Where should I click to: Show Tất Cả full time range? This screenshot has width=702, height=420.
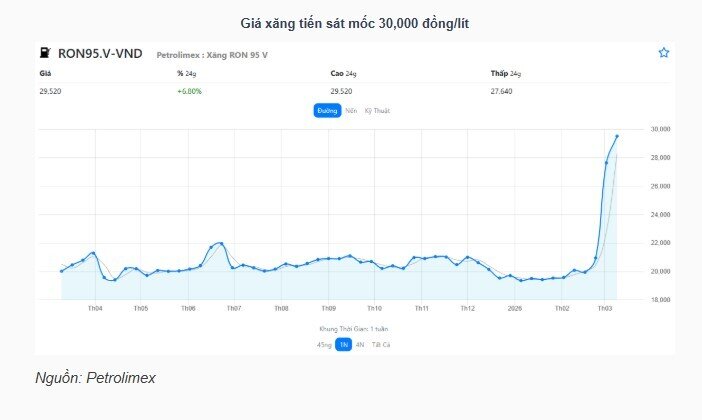(381, 344)
